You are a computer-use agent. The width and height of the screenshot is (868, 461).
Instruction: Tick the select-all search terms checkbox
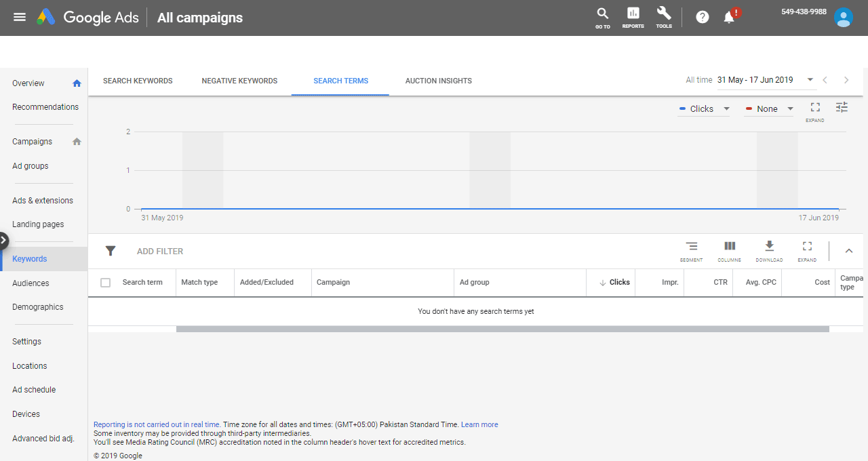pos(105,282)
